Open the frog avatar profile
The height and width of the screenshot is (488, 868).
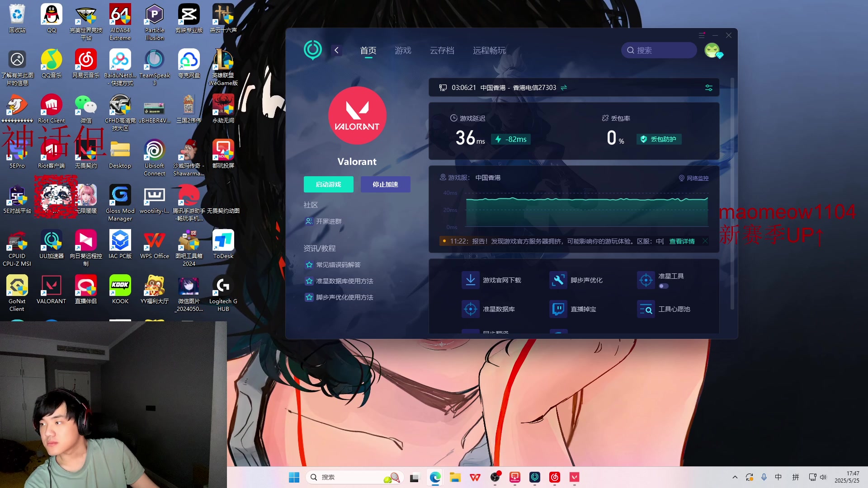pos(713,50)
